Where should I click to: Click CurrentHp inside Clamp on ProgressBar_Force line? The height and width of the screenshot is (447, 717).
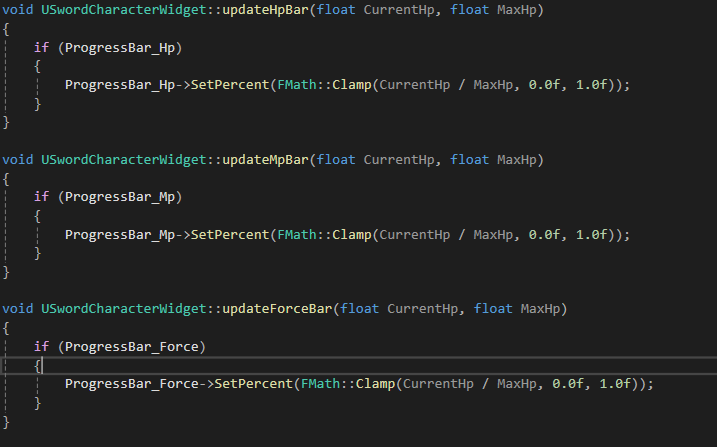coord(439,383)
